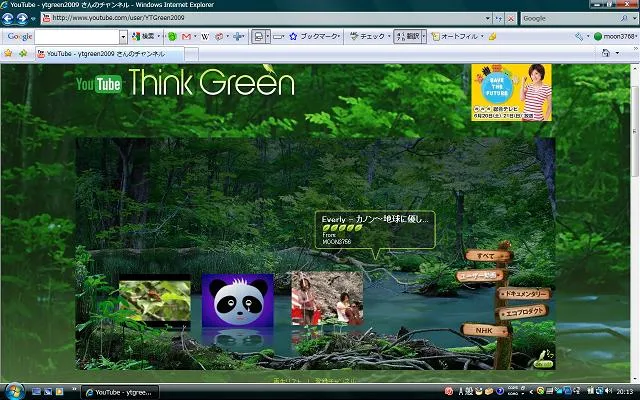The height and width of the screenshot is (400, 640).
Task: Click the green sound button at scene corner
Action: pyautogui.click(x=544, y=363)
